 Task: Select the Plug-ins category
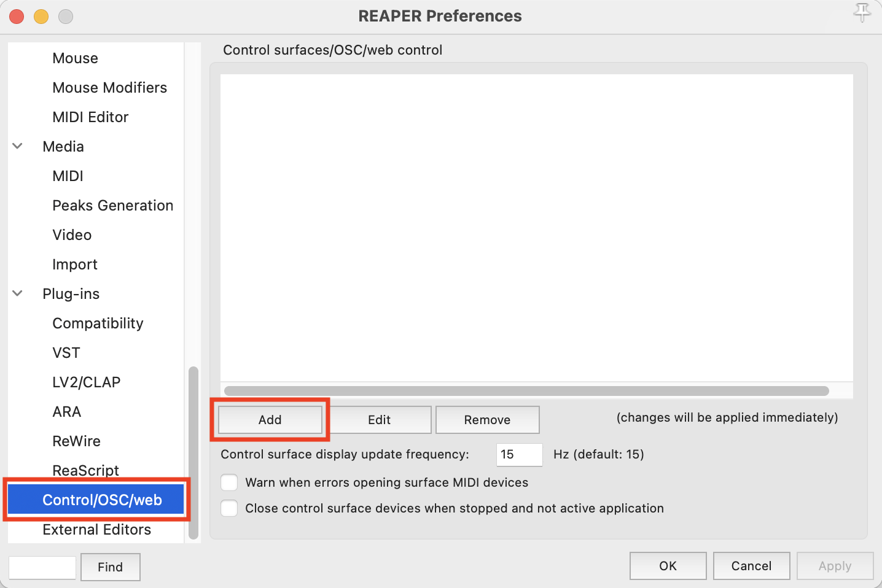pos(71,294)
